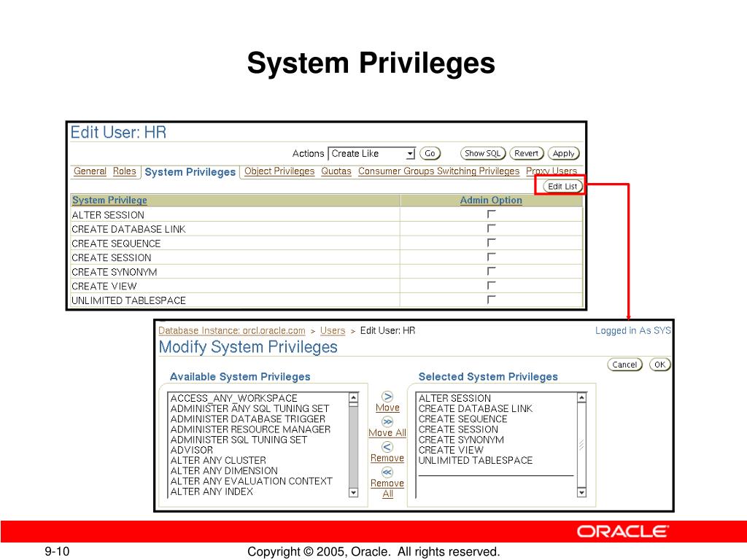Click ALTER SESSION row in privilege table
This screenshot has height=560, width=747.
pos(327,215)
